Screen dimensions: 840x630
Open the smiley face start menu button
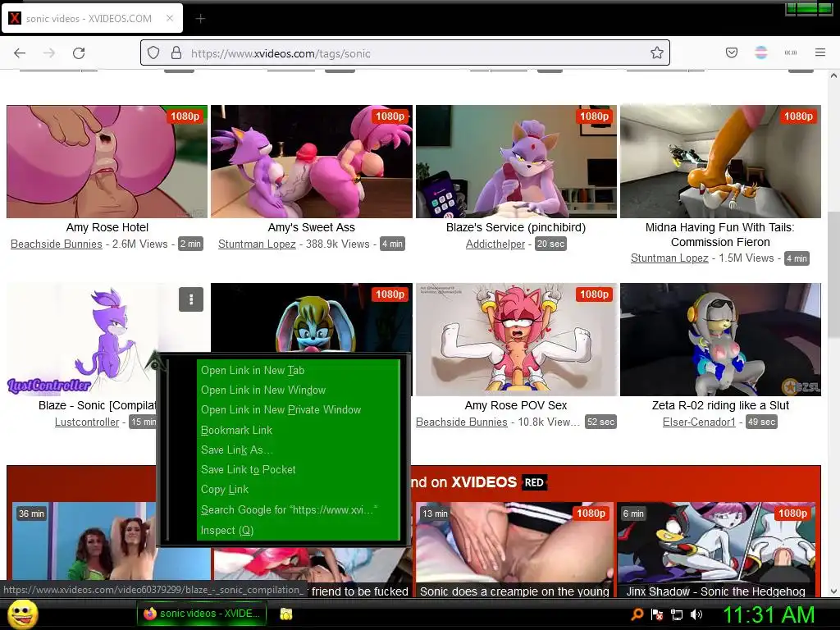[22, 614]
